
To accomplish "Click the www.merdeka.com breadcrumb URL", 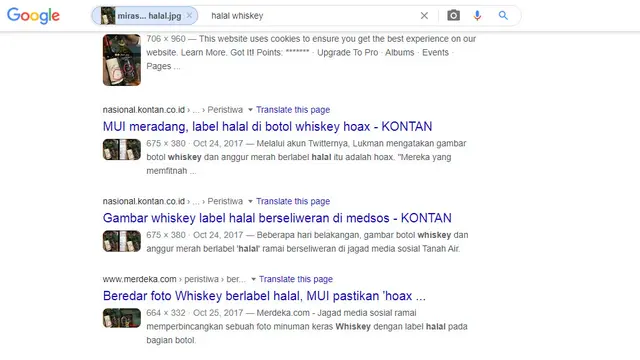I will pos(174,279).
